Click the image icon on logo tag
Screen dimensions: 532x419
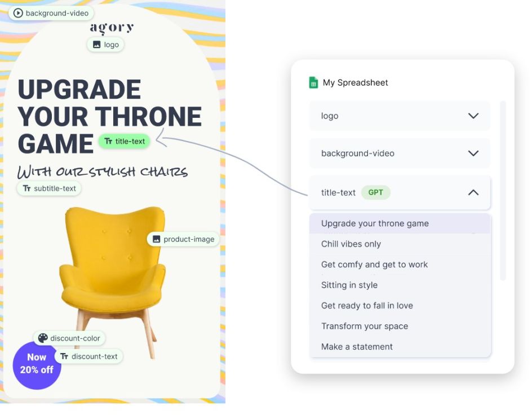[96, 45]
